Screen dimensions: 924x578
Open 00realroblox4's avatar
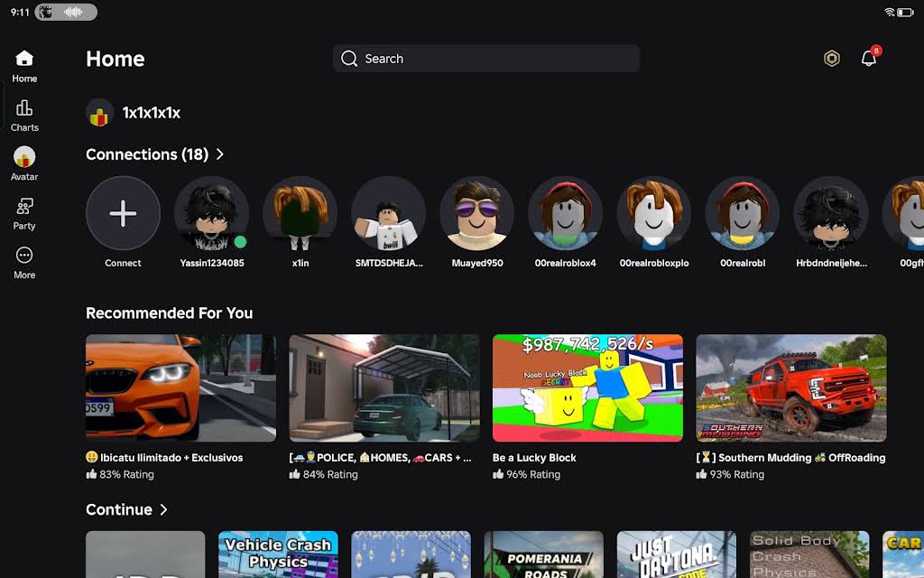click(x=565, y=213)
